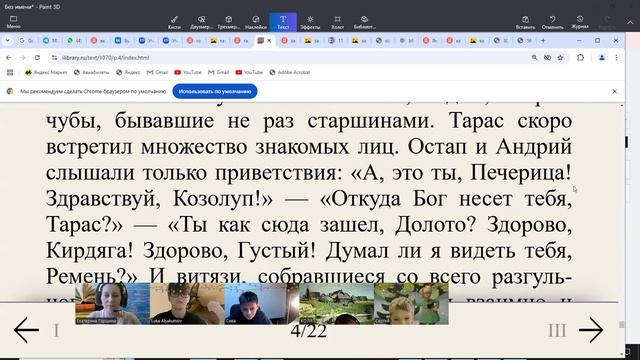Image resolution: width=640 pixels, height=360 pixels.
Task: Open the first YouTube bookmark
Action: (x=188, y=72)
